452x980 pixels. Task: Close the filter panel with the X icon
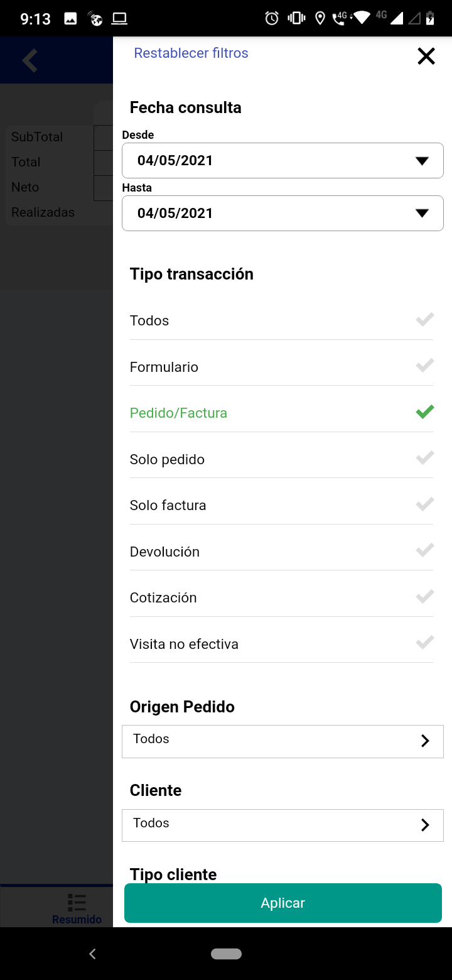[426, 57]
